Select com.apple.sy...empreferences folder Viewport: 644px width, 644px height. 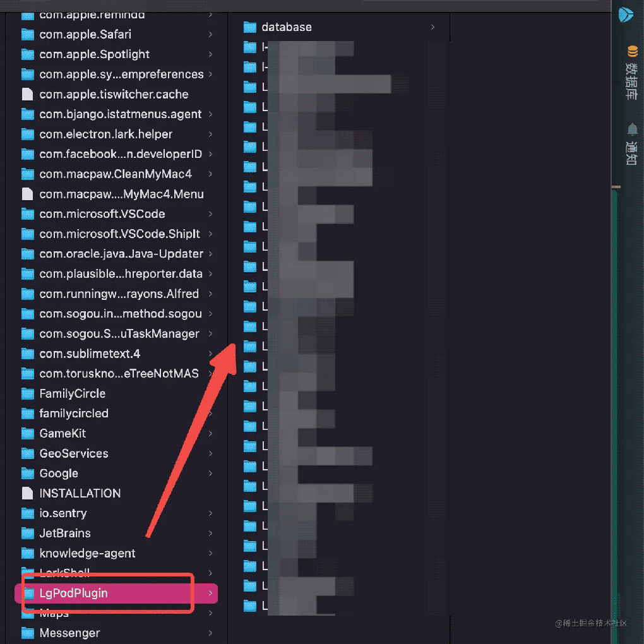click(121, 75)
